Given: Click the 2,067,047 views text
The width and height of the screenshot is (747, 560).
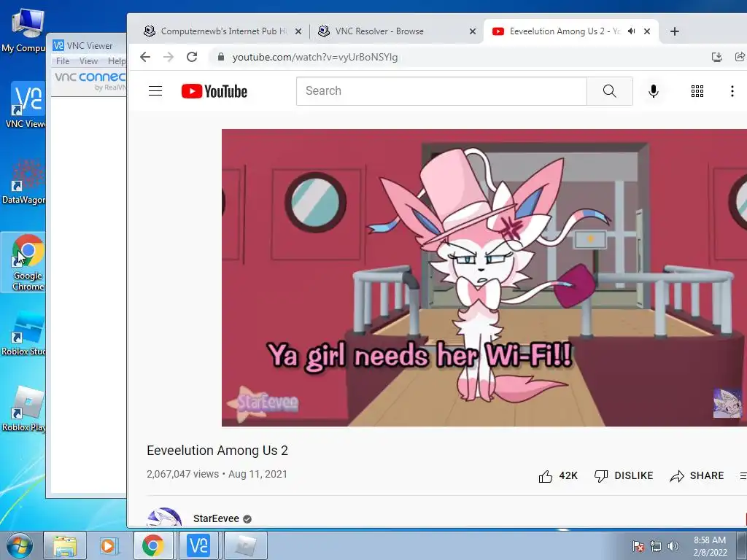Looking at the screenshot, I should click(x=182, y=474).
